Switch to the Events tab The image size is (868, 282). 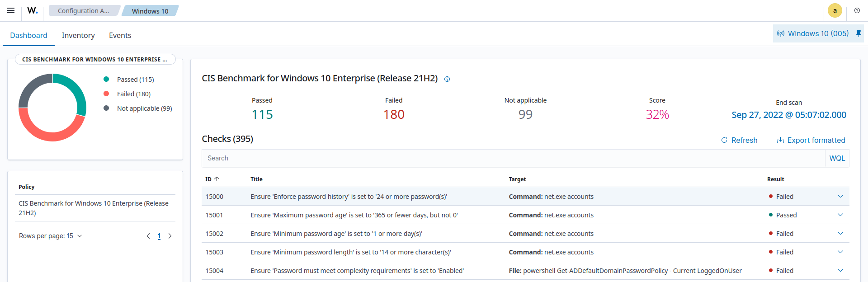click(120, 35)
